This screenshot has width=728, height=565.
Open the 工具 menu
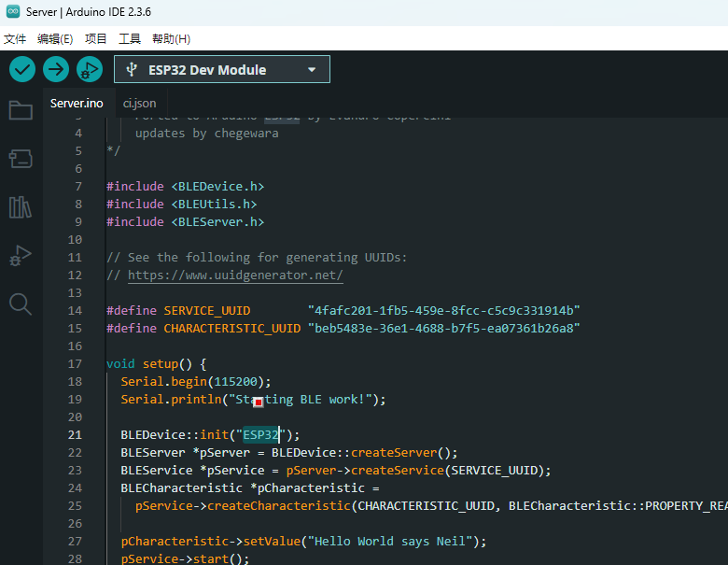130,39
